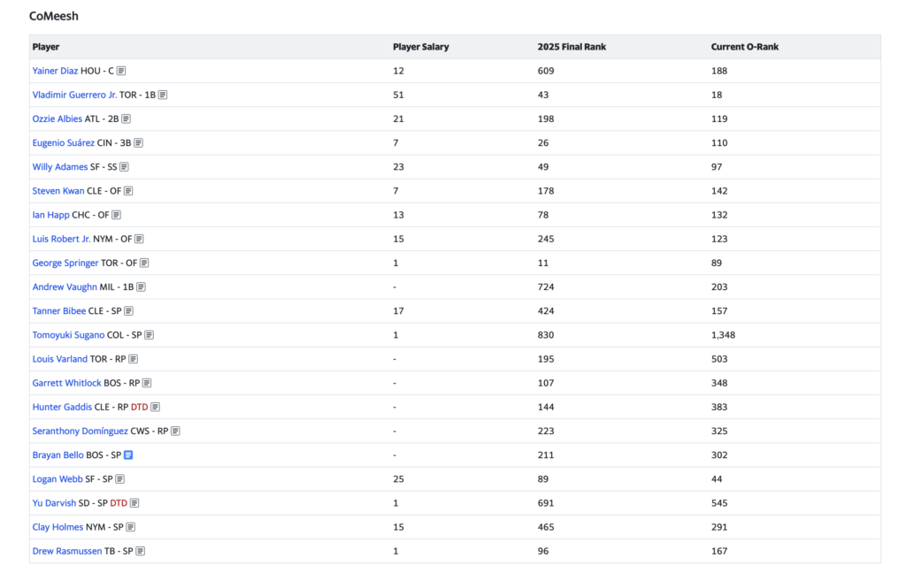Image resolution: width=906 pixels, height=588 pixels.
Task: Open note icon beside Ozzie Albies
Action: (127, 118)
